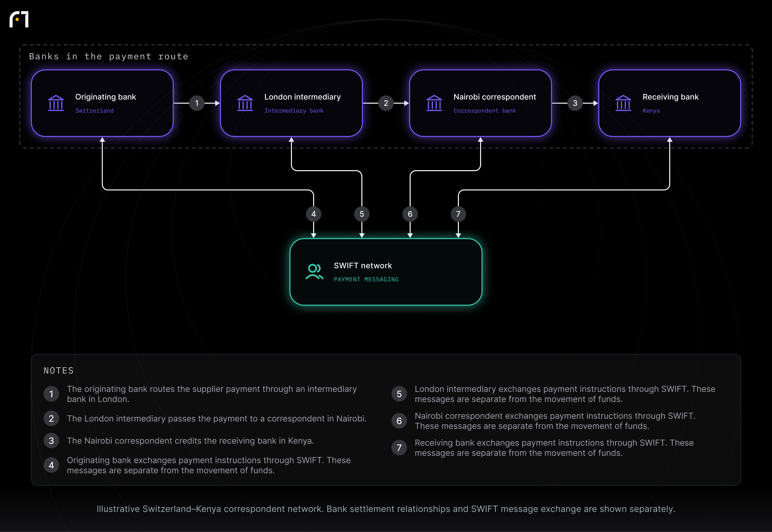Click the Kenya subtitle text
The height and width of the screenshot is (532, 772).
point(651,111)
